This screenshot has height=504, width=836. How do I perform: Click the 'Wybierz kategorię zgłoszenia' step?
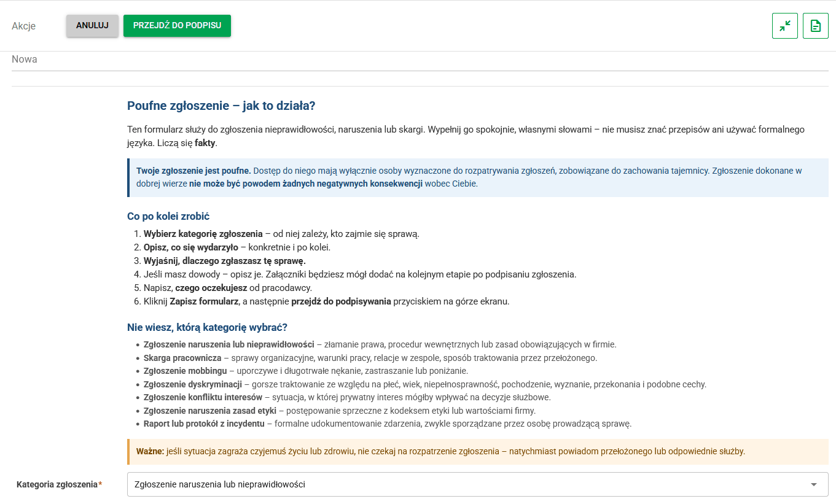click(x=281, y=234)
